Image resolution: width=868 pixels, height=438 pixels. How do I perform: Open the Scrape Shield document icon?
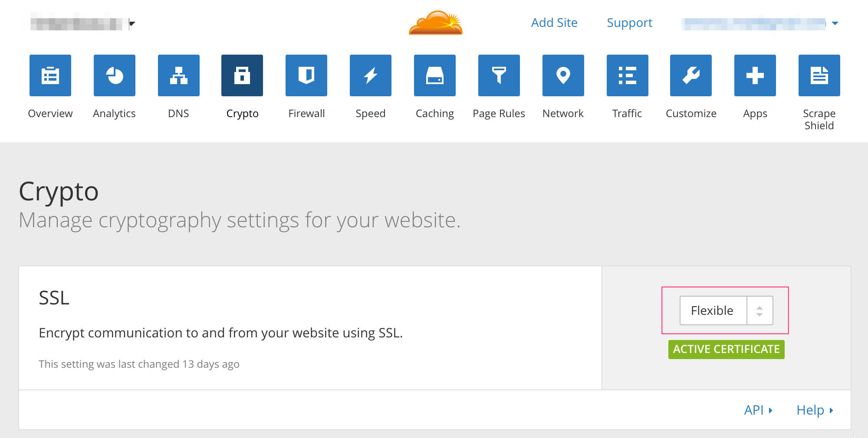[819, 75]
